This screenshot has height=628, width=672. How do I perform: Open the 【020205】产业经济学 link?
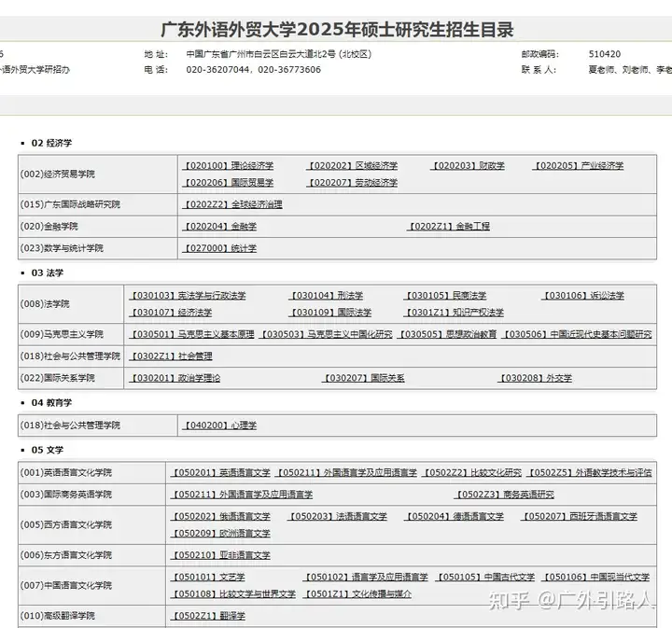(x=578, y=166)
